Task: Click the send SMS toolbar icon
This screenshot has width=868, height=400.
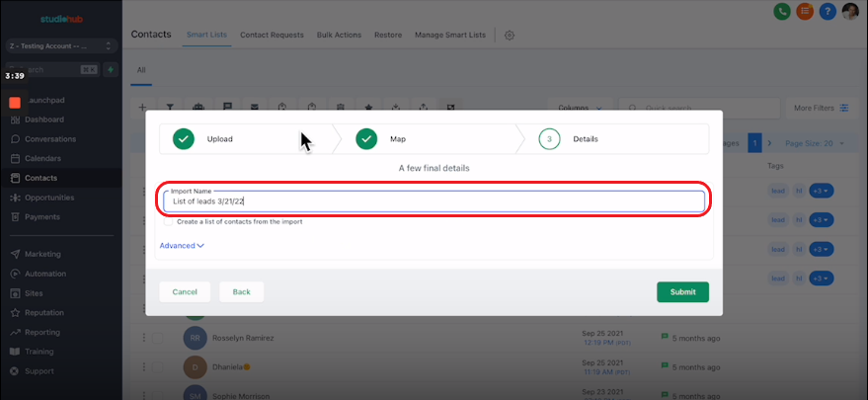Action: (227, 107)
